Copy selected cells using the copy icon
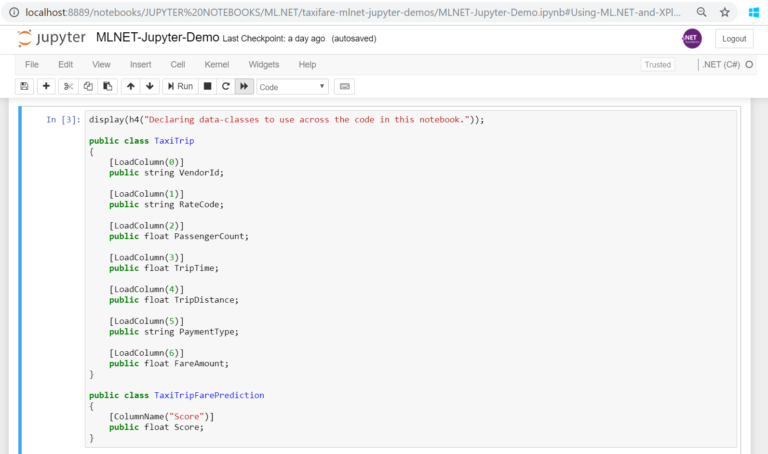The image size is (768, 454). [88, 86]
